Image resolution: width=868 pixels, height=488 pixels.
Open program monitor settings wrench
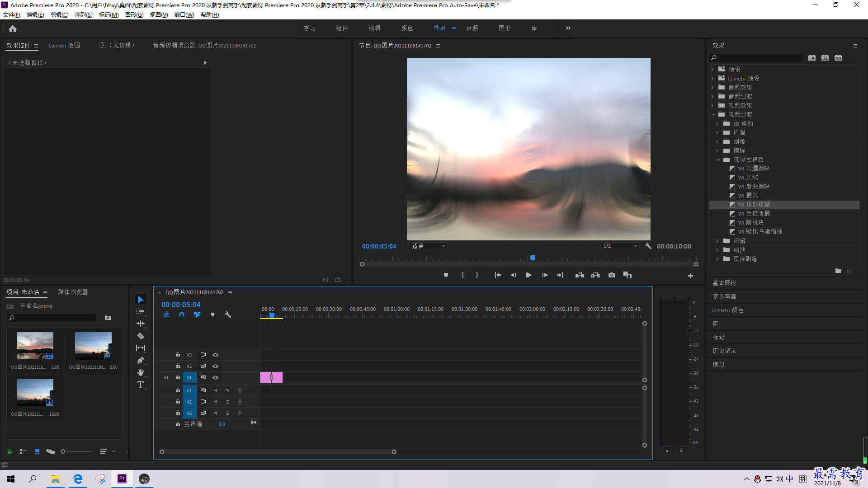(648, 246)
